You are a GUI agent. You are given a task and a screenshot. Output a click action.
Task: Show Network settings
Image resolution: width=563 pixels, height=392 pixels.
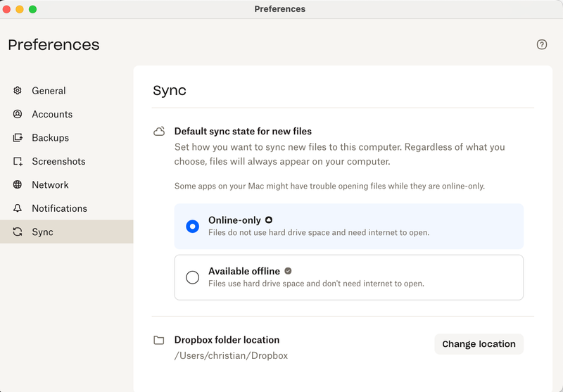(50, 185)
